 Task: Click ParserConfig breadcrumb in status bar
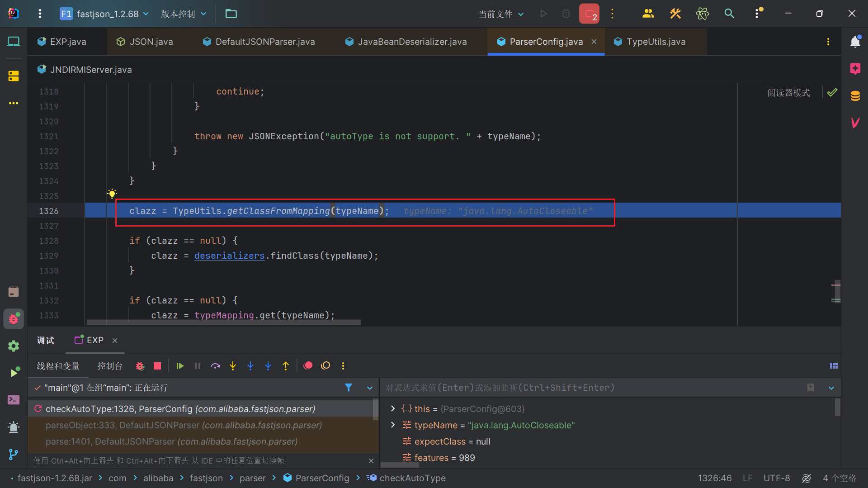[x=316, y=478]
